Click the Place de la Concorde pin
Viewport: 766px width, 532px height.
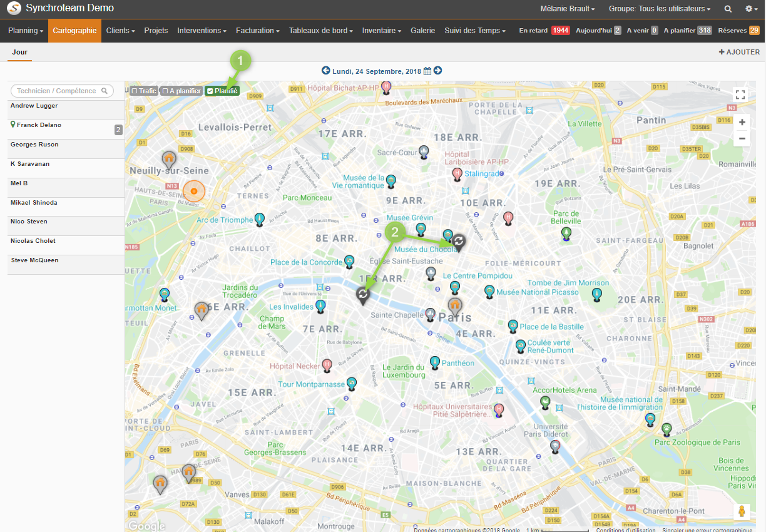tap(349, 261)
